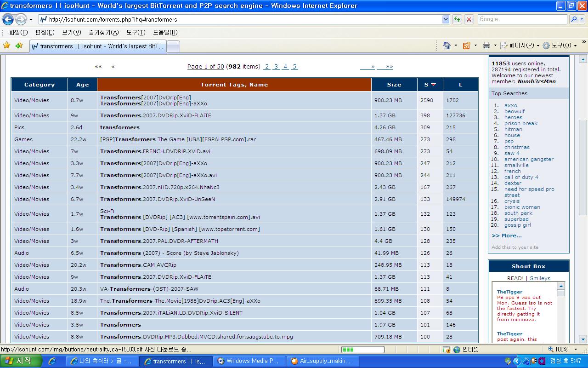Open Transformers.2007.nHD.720p.x264.NhaNc3 torrent
The width and height of the screenshot is (588, 368).
click(x=160, y=187)
